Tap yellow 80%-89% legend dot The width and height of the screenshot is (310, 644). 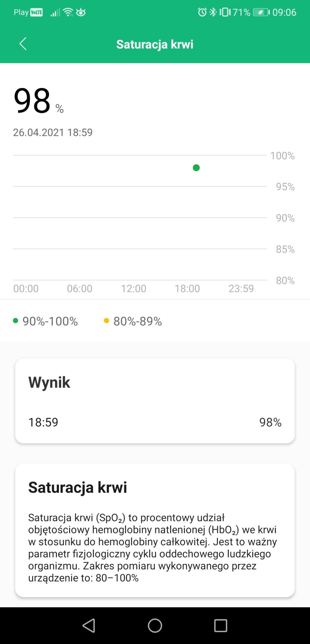point(106,321)
